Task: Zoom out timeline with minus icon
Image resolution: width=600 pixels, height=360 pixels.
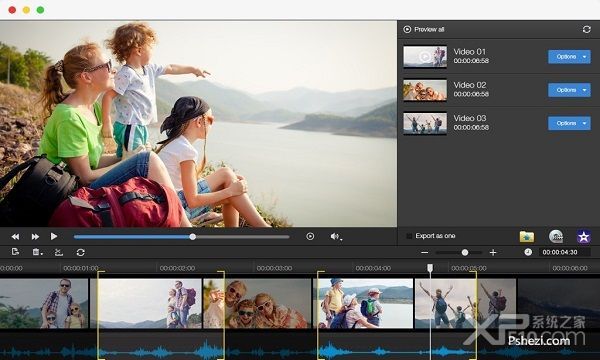Action: (424, 252)
